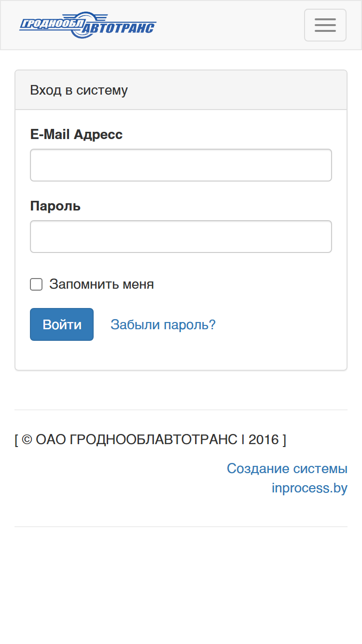Tick the remember me checkbox
Image resolution: width=362 pixels, height=644 pixels.
click(x=36, y=284)
